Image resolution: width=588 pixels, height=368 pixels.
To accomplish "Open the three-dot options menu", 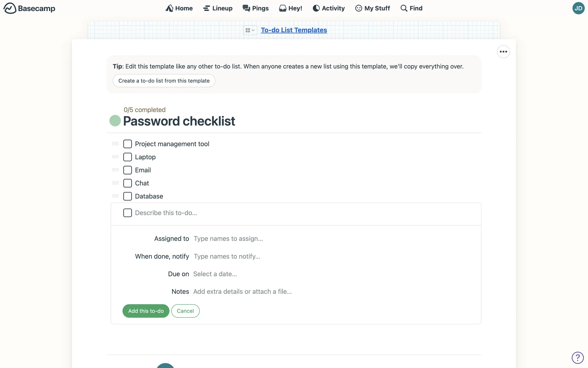I will (503, 52).
